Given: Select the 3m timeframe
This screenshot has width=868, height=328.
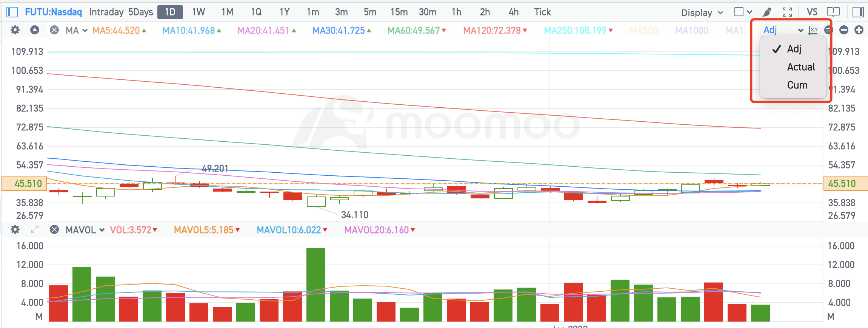Looking at the screenshot, I should click(x=341, y=12).
